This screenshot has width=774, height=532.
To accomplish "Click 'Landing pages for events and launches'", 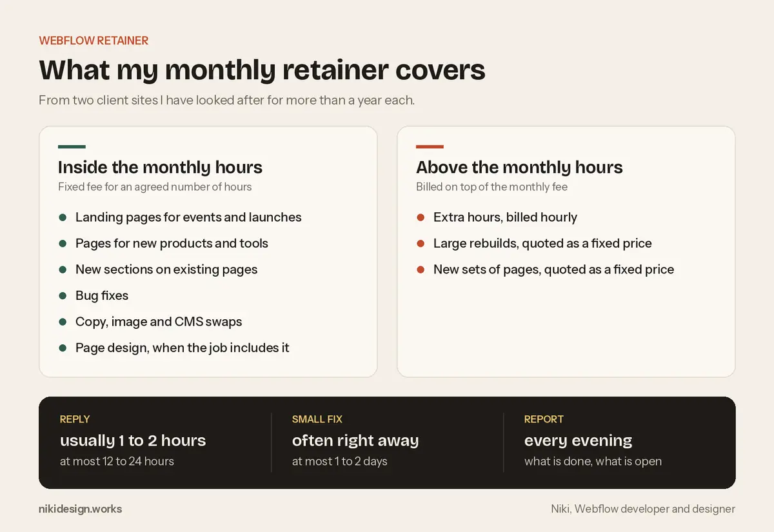I will (x=188, y=217).
